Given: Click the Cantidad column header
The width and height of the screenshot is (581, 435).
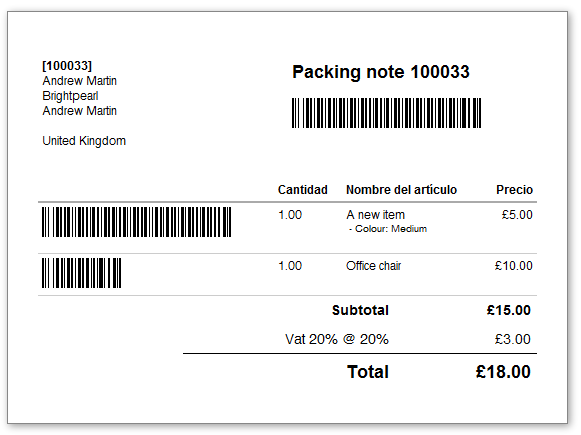Looking at the screenshot, I should tap(303, 190).
